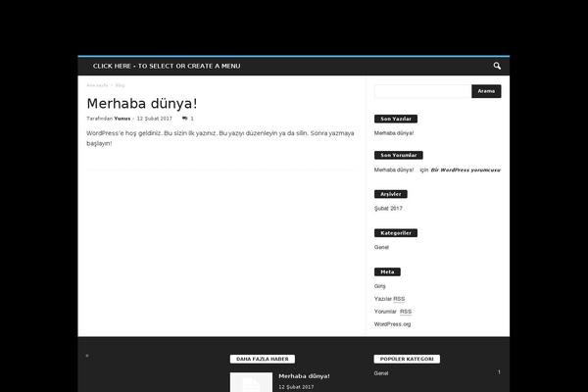The height and width of the screenshot is (392, 588).
Task: Open the Yorumlar RSS feed link
Action: click(393, 312)
